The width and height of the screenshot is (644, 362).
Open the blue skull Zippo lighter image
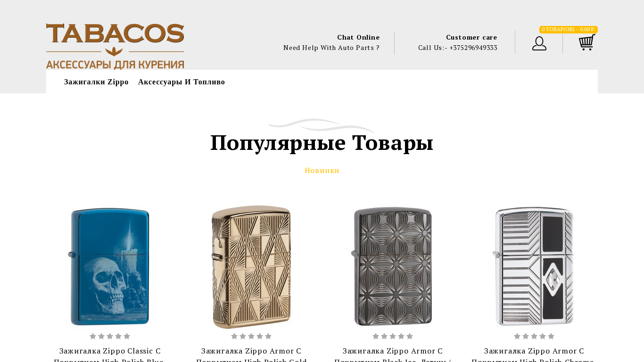tap(110, 267)
